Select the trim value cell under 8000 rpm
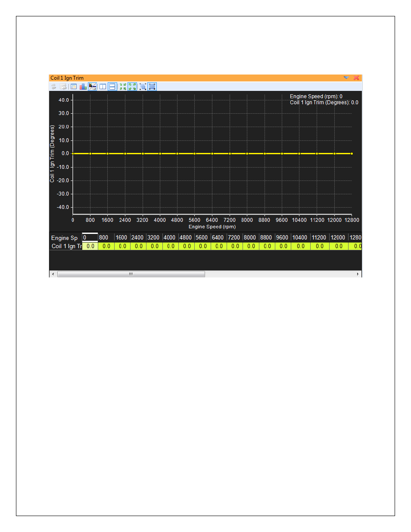This screenshot has height=532, width=411. click(x=251, y=246)
